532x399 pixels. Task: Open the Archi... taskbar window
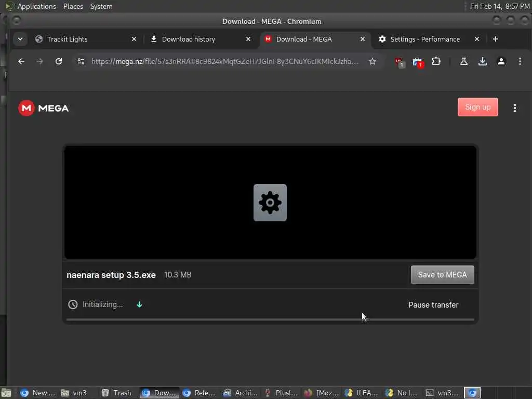240,393
